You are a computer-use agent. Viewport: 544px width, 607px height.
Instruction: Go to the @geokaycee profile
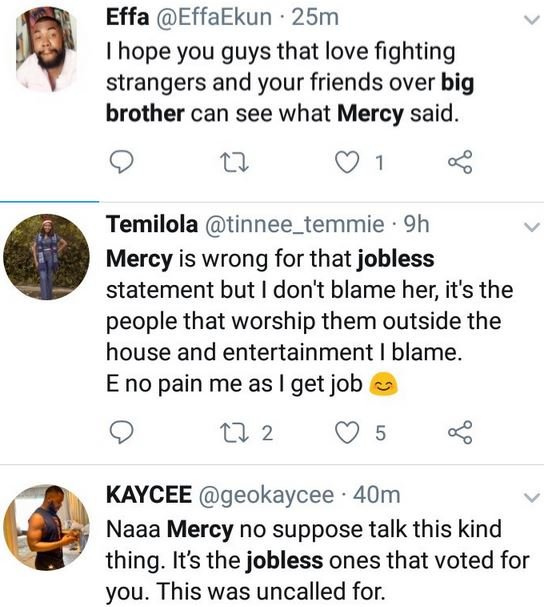pos(266,495)
